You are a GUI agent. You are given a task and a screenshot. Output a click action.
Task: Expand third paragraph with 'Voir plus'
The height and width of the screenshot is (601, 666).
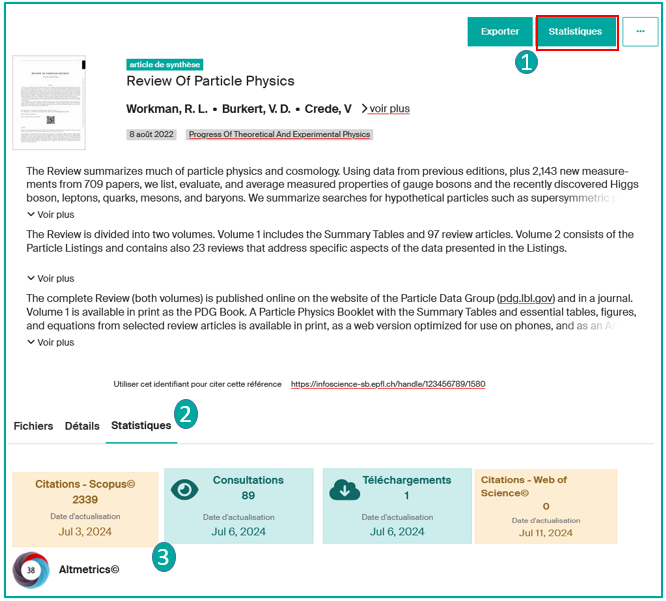[x=50, y=343]
